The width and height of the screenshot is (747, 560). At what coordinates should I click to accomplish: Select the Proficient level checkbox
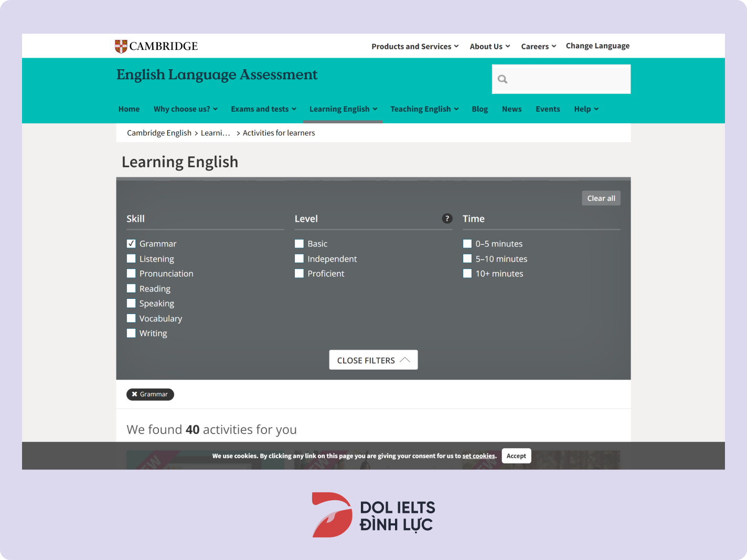[299, 273]
